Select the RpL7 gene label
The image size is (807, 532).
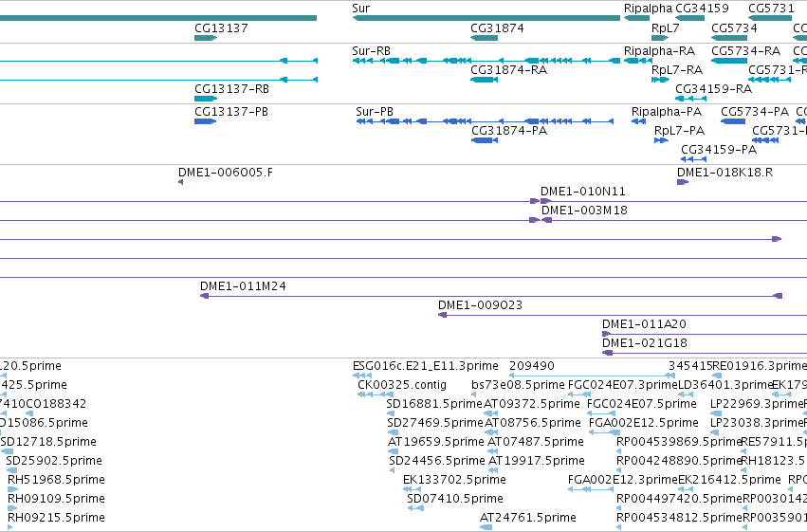[x=666, y=28]
